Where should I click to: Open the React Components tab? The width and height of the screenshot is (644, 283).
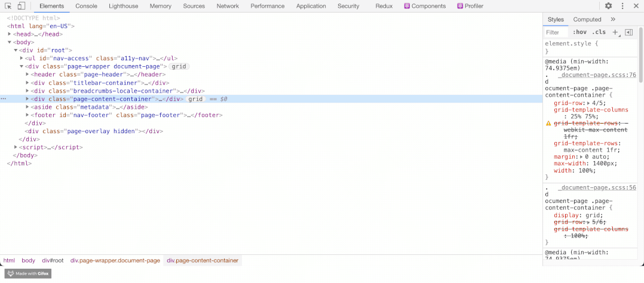tap(425, 6)
